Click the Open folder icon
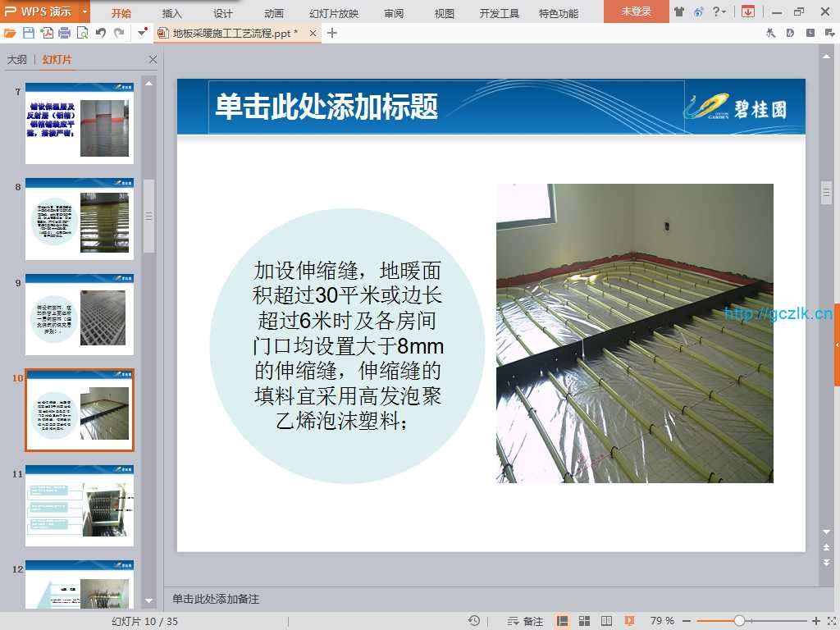The height and width of the screenshot is (630, 840). pyautogui.click(x=10, y=33)
